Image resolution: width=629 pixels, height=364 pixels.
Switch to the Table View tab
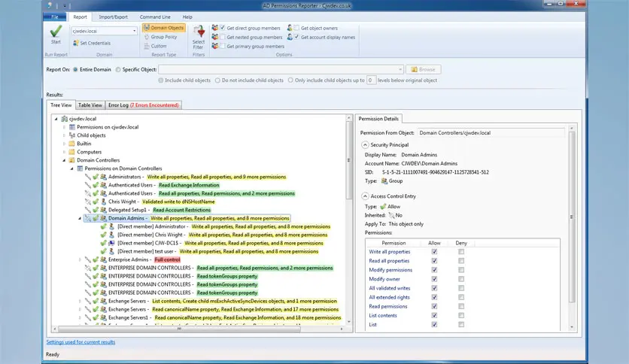tap(90, 105)
